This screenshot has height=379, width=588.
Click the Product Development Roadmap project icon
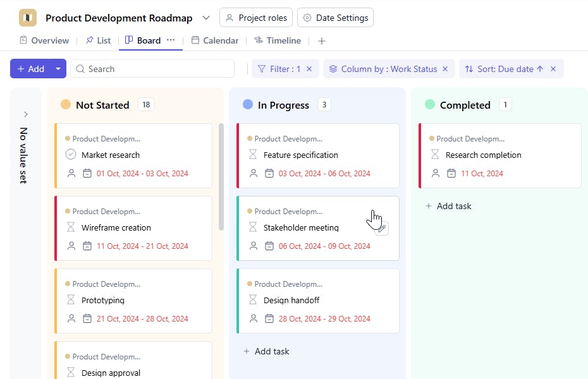(28, 18)
